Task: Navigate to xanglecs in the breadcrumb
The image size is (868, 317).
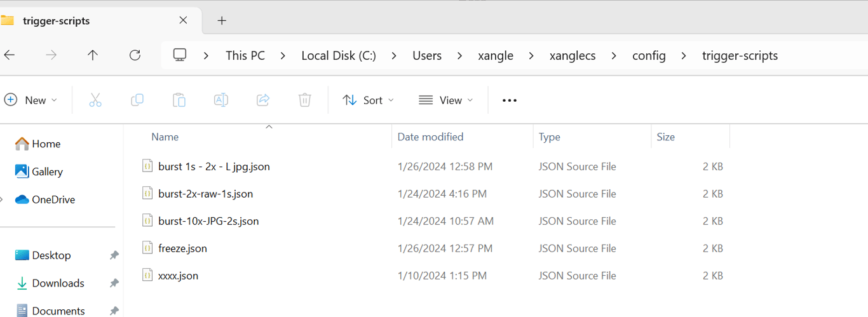Action: tap(573, 55)
